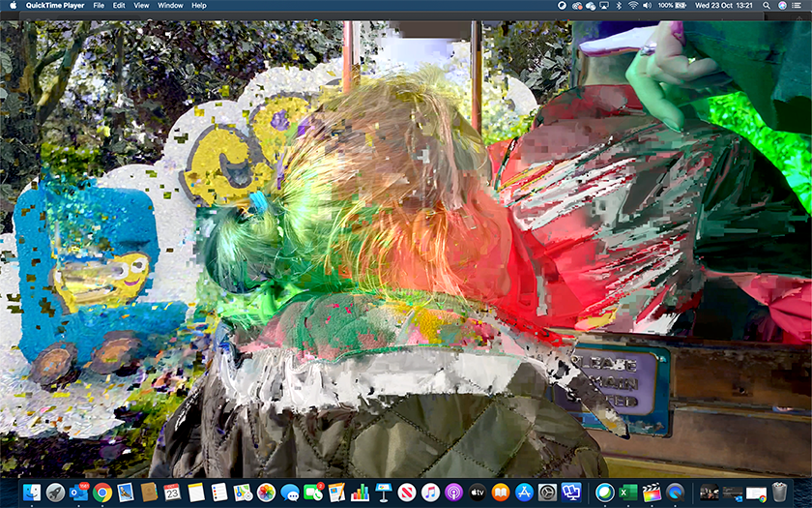812x508 pixels.
Task: Open Maps from the Dock
Action: point(243,492)
